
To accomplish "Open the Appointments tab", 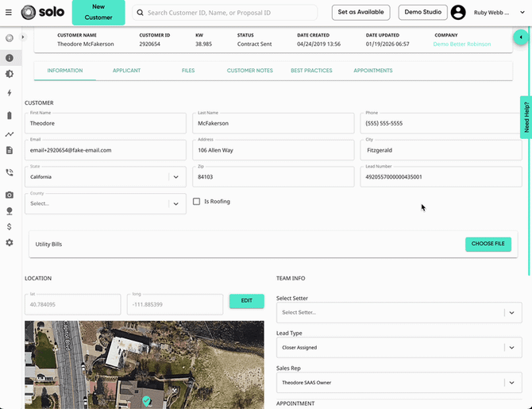I will click(x=373, y=71).
